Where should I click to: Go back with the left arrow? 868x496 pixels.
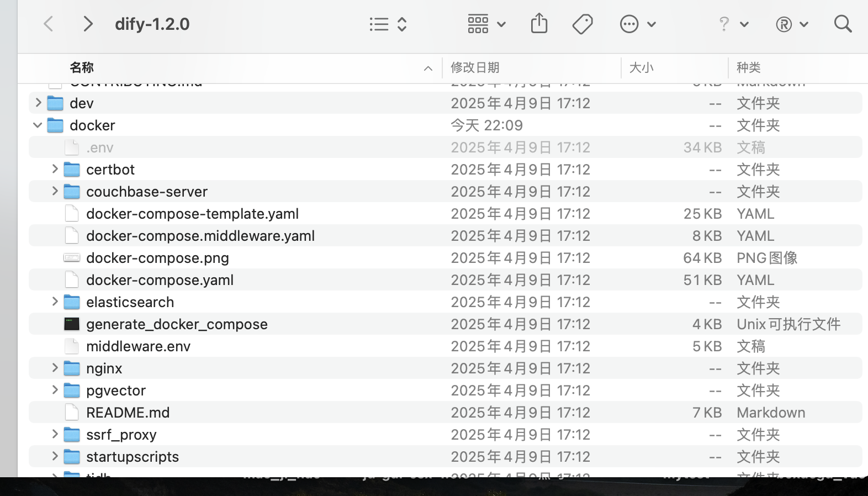click(x=49, y=24)
